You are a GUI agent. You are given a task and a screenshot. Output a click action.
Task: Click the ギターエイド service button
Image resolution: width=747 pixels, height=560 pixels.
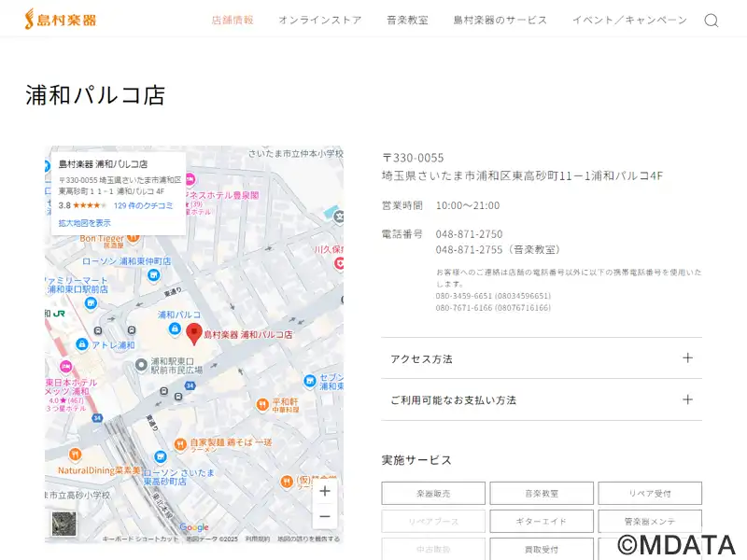point(542,522)
